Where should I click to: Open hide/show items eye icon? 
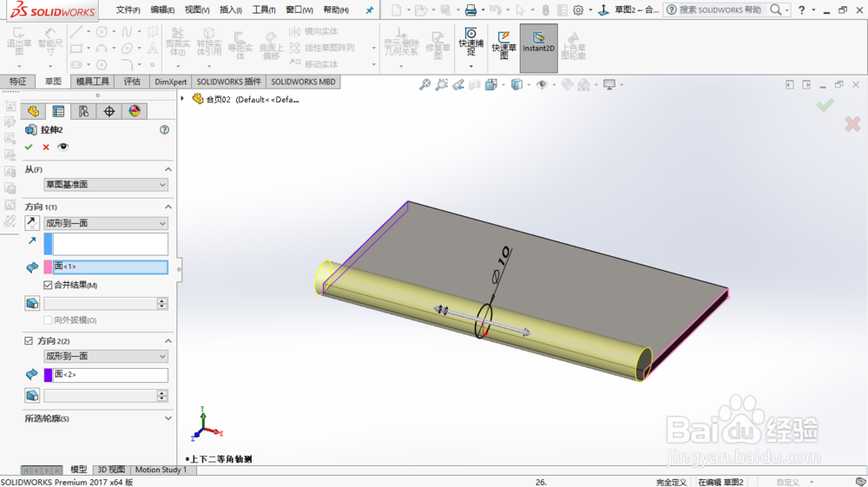(x=542, y=85)
